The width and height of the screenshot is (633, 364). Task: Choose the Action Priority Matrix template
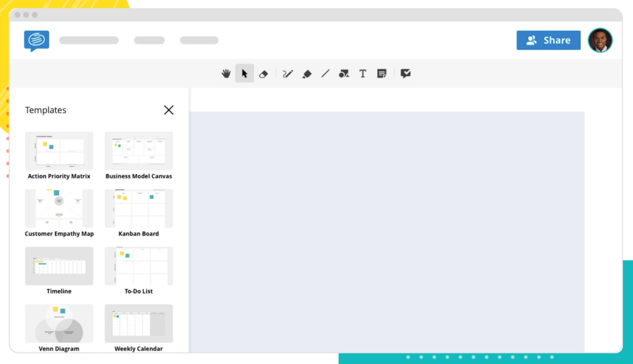(x=59, y=151)
